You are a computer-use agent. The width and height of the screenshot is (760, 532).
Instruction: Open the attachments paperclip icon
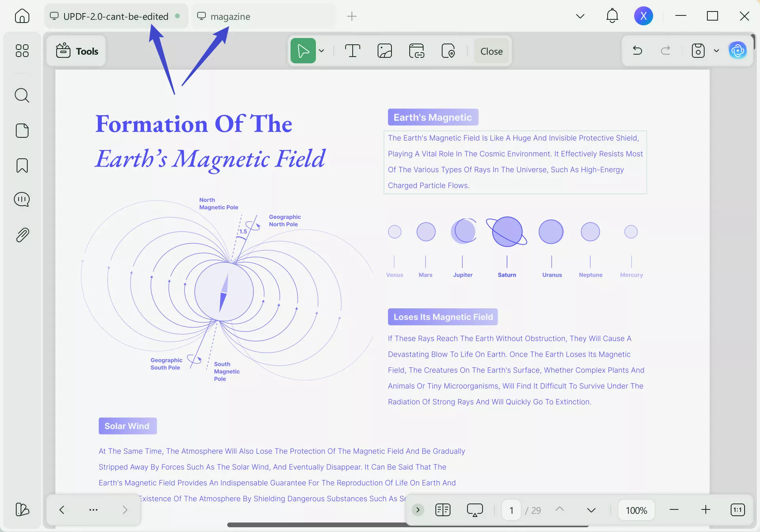22,235
